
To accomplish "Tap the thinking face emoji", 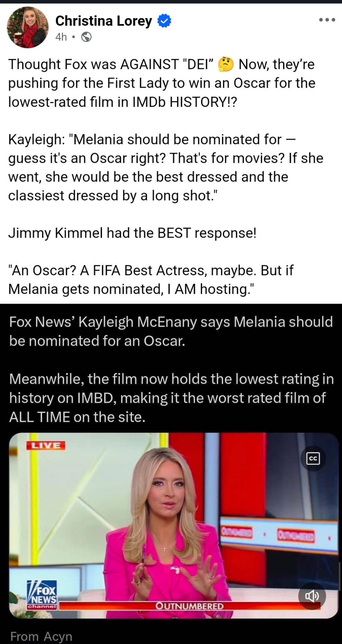I will click(226, 64).
